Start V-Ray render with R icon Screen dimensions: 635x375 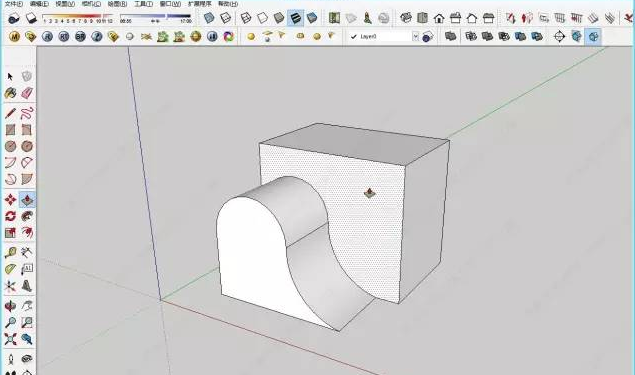tap(47, 37)
